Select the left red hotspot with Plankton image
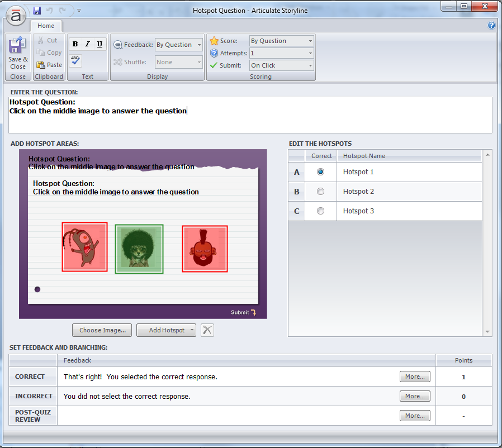Viewport: 502px width, 448px height. (84, 247)
